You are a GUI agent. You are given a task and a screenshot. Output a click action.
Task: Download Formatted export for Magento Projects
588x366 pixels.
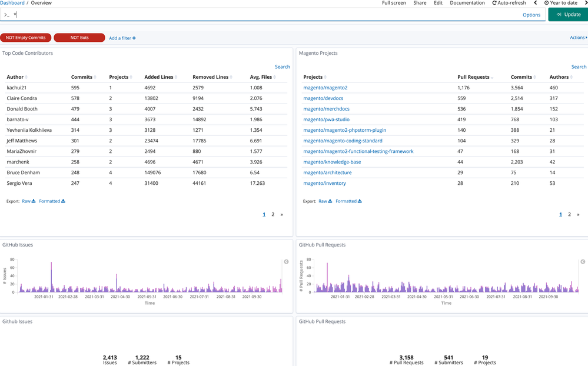point(348,201)
